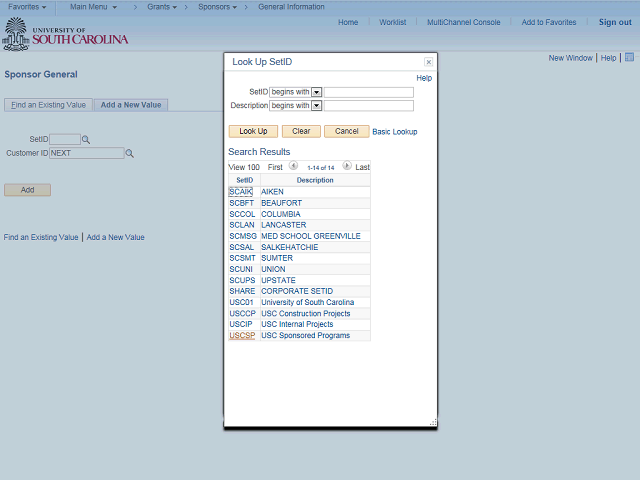Open MultiChannel Console link
640x480 pixels.
tap(464, 22)
